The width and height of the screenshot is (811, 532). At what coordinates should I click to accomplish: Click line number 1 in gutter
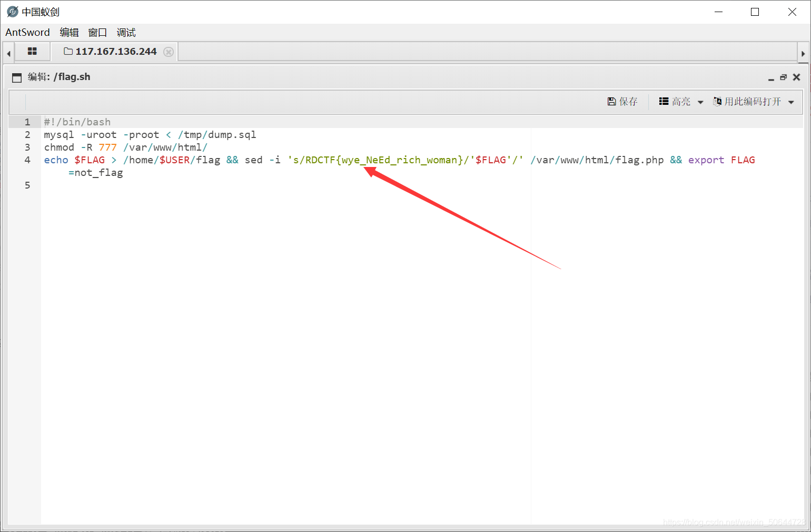[27, 122]
